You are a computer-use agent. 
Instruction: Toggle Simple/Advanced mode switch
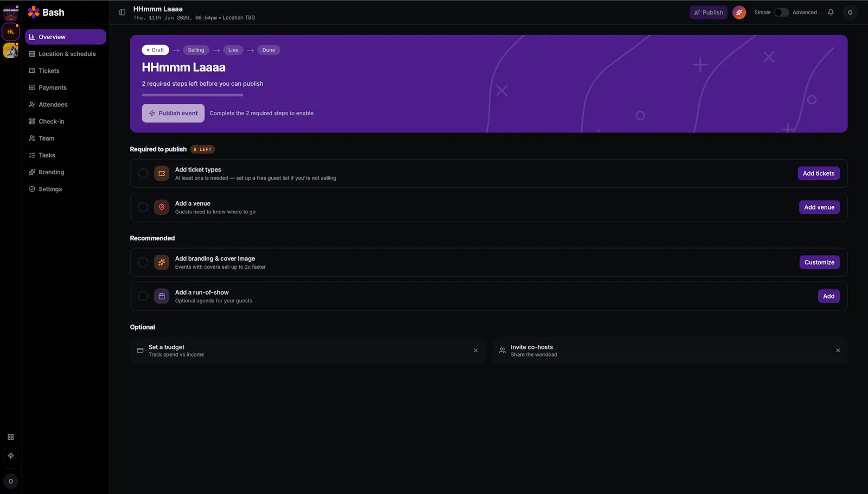[781, 12]
